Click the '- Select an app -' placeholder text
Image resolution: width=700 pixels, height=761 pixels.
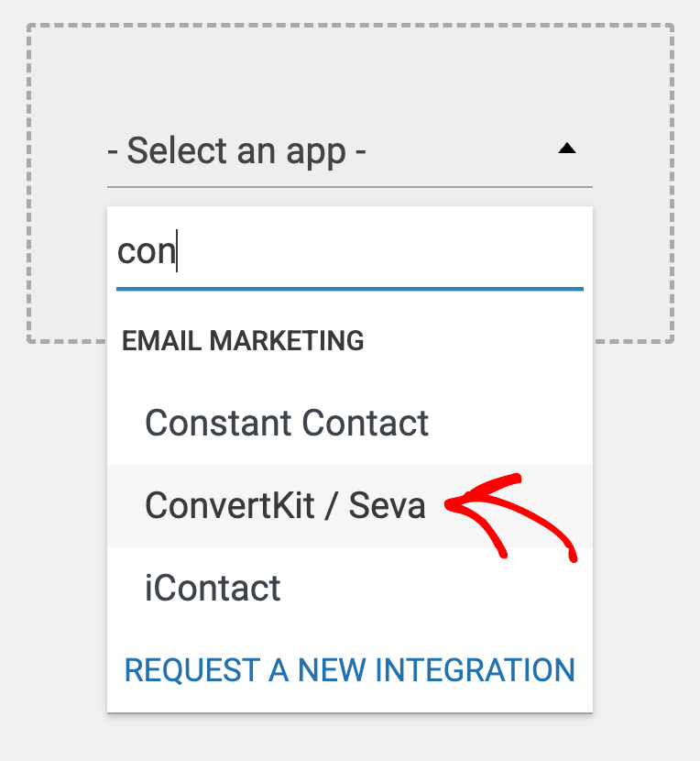coord(237,150)
